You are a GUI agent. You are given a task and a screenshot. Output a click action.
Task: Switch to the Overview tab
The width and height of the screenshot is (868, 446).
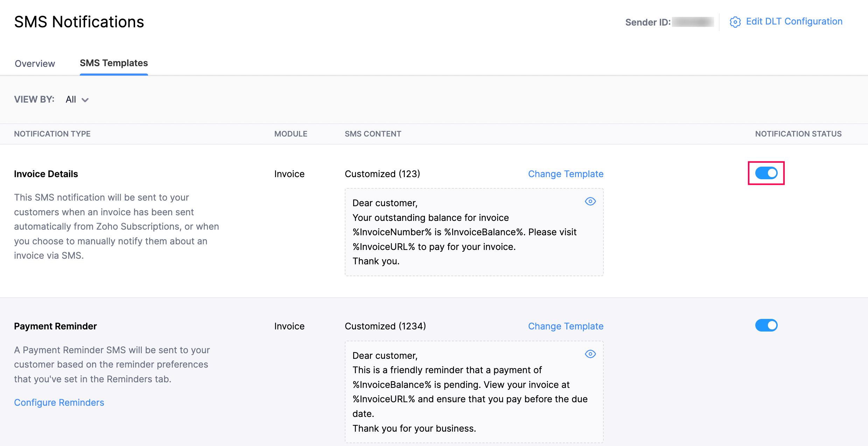pyautogui.click(x=35, y=63)
